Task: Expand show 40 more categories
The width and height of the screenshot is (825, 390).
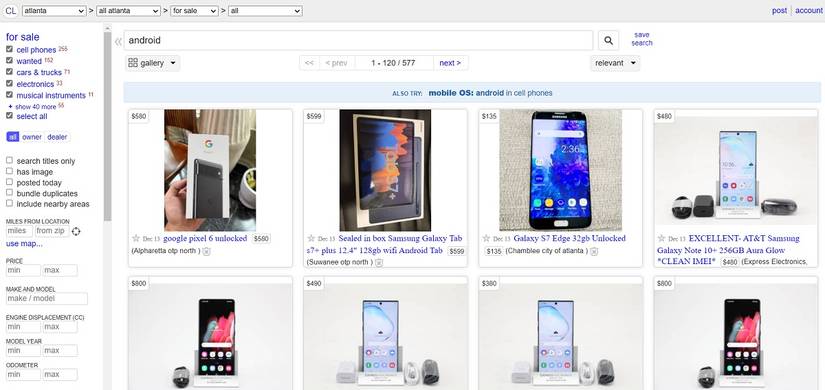Action: click(x=36, y=106)
